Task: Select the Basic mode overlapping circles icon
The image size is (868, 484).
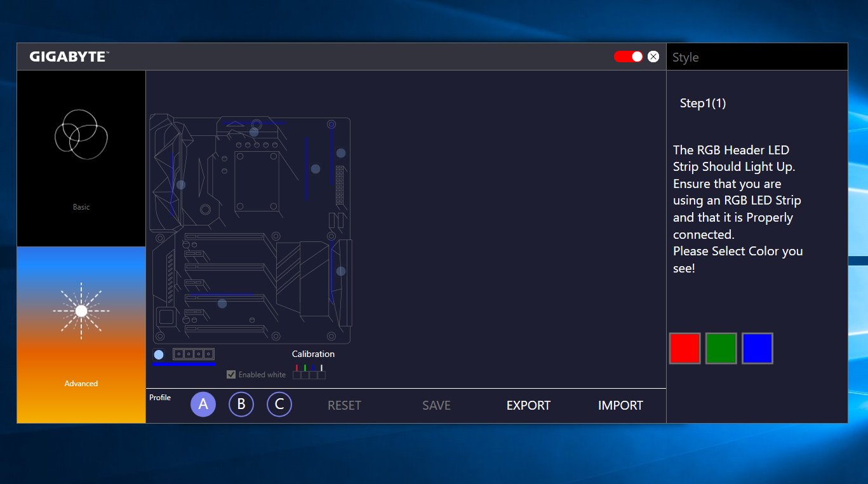Action: pyautogui.click(x=81, y=134)
